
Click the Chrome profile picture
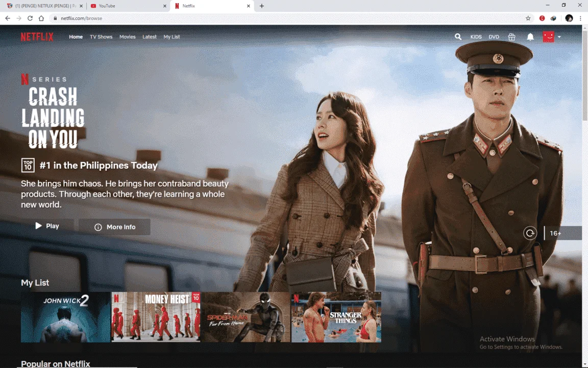[569, 18]
